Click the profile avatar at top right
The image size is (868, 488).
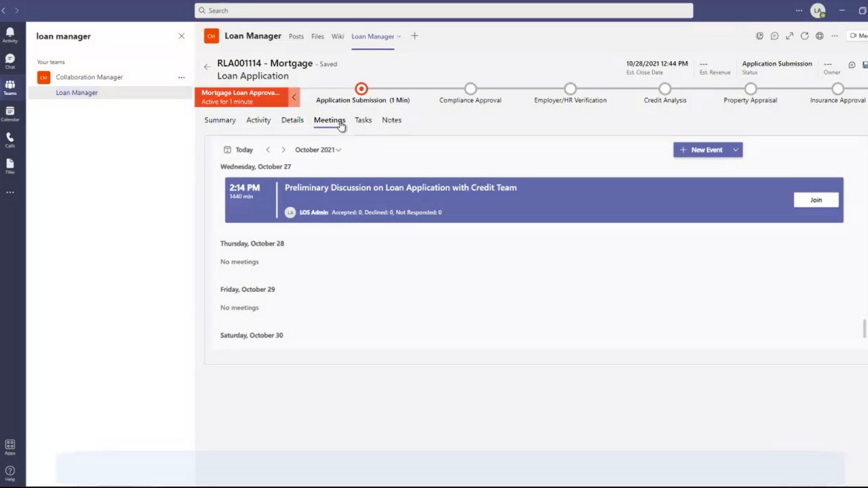818,11
